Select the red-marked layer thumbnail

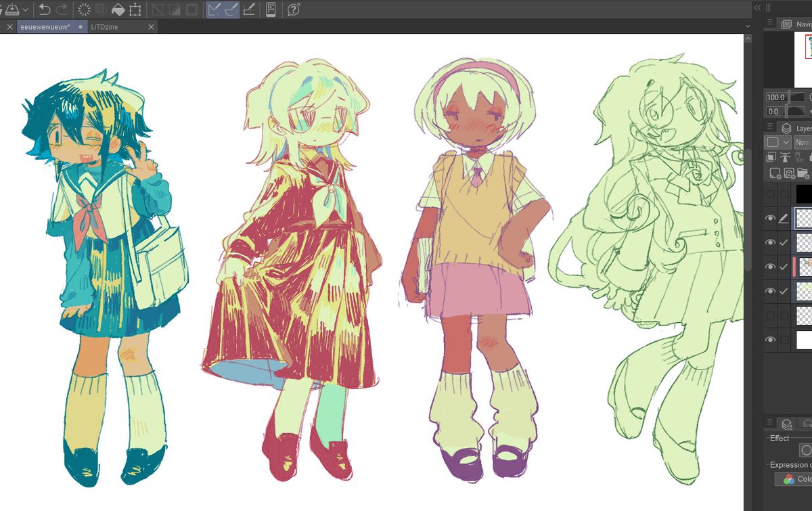(805, 267)
